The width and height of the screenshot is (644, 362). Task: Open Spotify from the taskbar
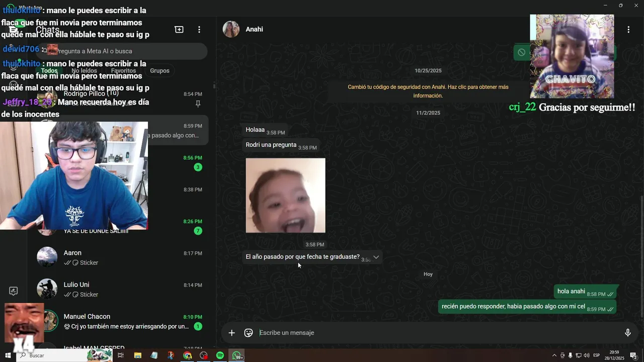(x=220, y=355)
